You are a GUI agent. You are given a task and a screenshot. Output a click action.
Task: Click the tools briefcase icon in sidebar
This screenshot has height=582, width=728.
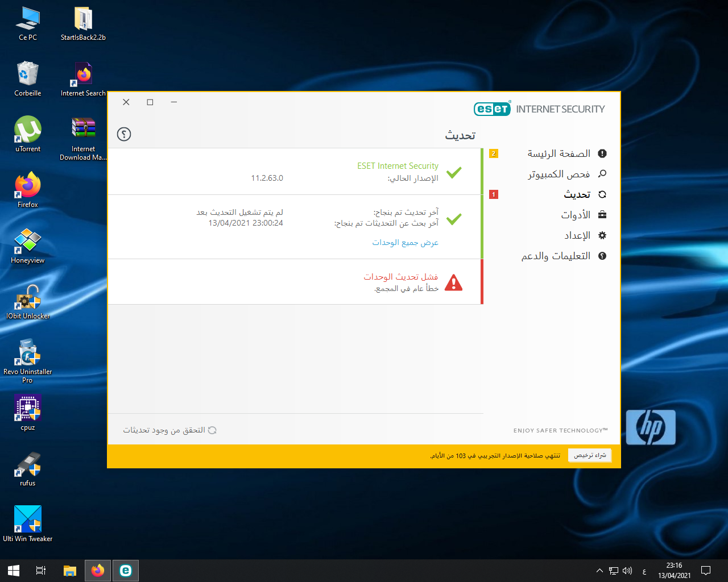click(602, 215)
